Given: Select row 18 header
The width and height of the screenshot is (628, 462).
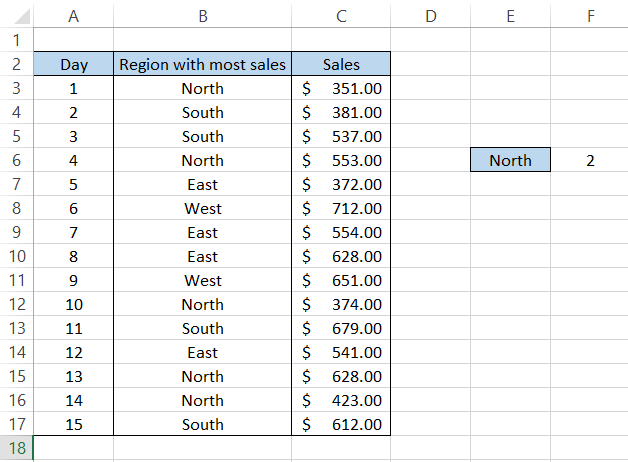Looking at the screenshot, I should 16,448.
